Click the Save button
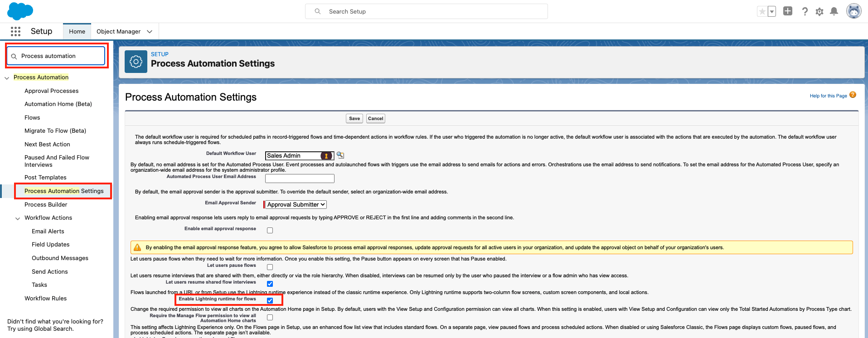This screenshot has width=868, height=338. [354, 119]
